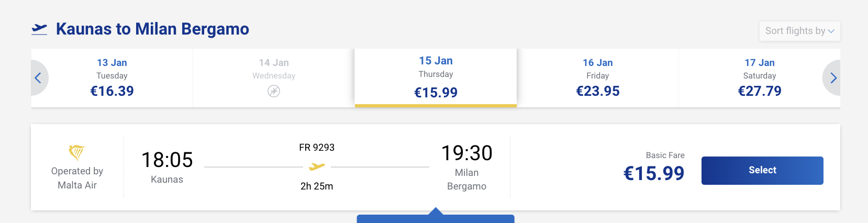
Task: Click the departing plane icon beside route title
Action: point(39,29)
